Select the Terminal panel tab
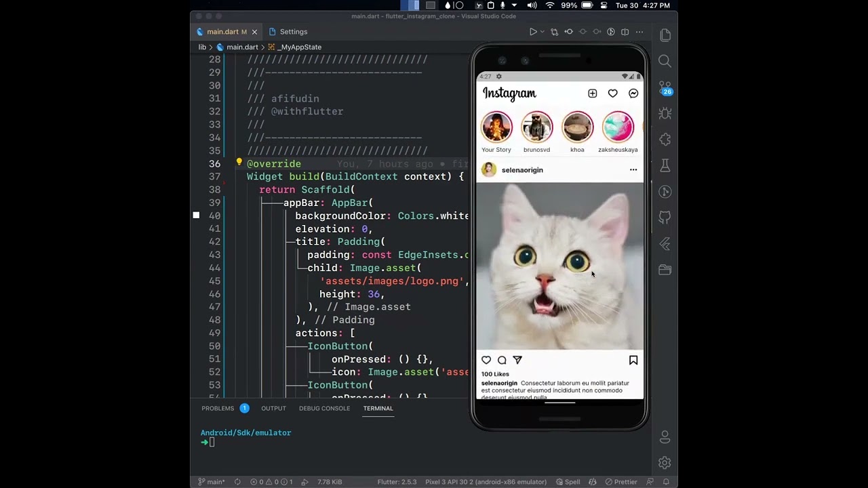868x488 pixels. [x=378, y=408]
